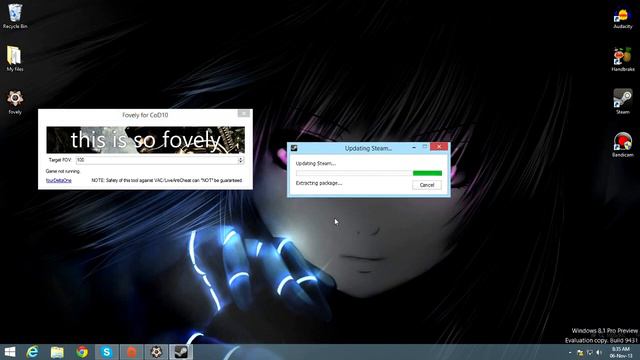Show hidden tray icons arrow

click(x=570, y=353)
